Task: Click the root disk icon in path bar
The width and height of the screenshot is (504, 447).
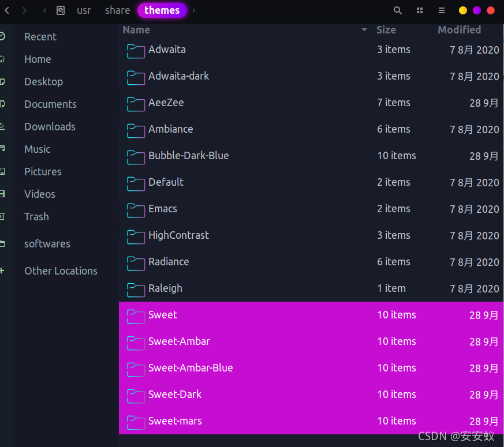Action: click(61, 10)
